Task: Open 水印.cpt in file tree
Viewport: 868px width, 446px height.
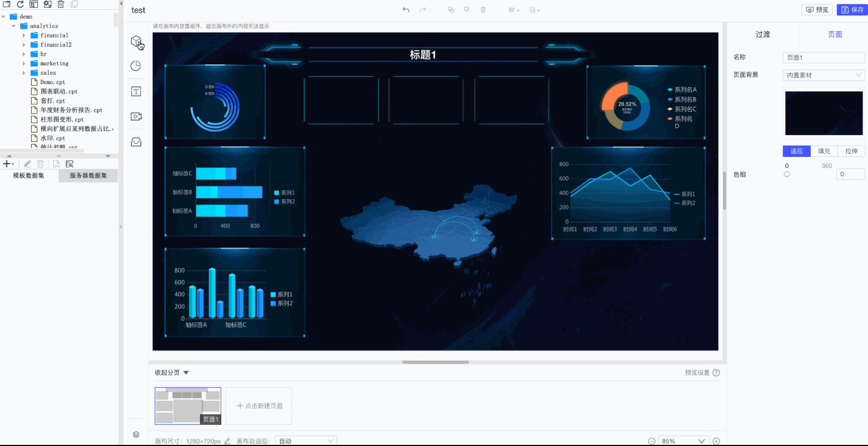Action: (x=53, y=138)
